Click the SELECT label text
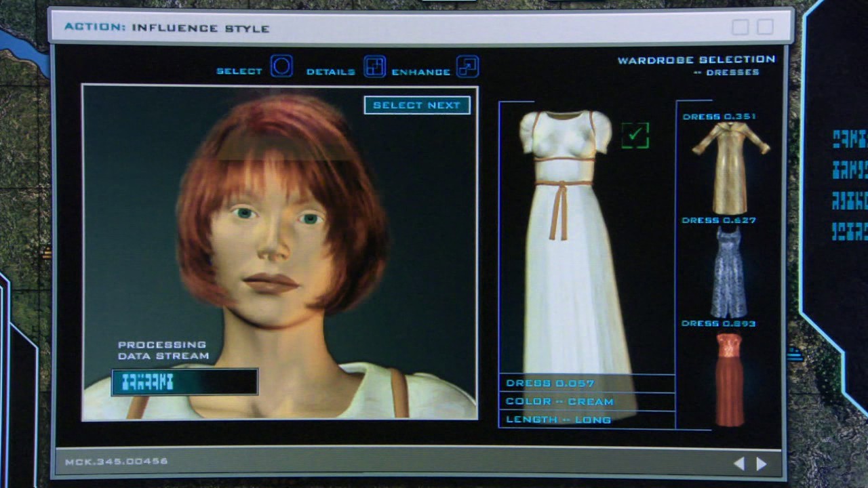This screenshot has width=868, height=488. (x=239, y=71)
